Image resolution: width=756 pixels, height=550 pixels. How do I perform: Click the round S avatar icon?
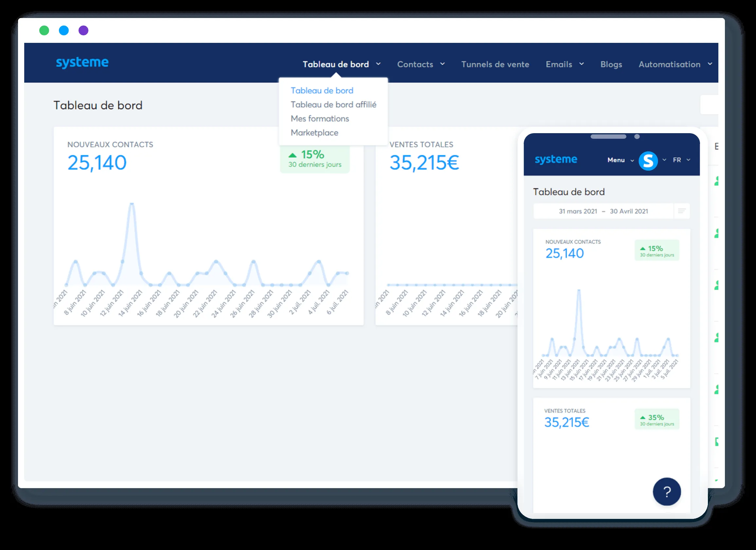click(x=648, y=161)
